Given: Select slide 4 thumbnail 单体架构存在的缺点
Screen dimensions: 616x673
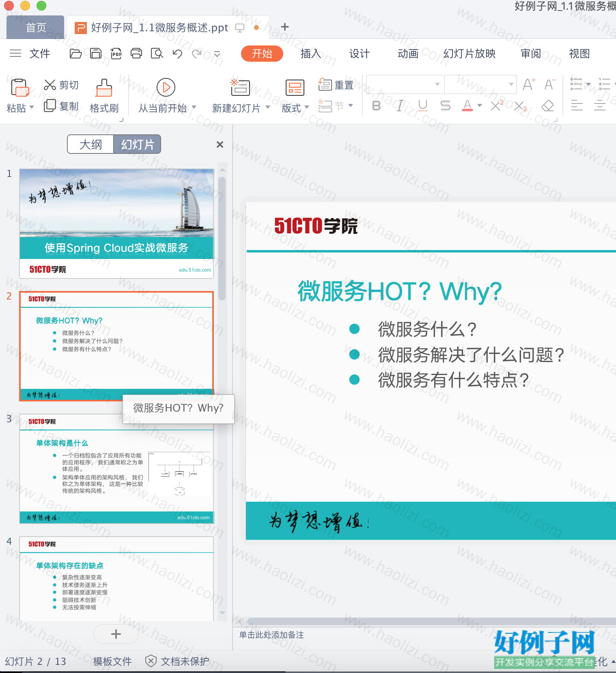Looking at the screenshot, I should point(117,579).
